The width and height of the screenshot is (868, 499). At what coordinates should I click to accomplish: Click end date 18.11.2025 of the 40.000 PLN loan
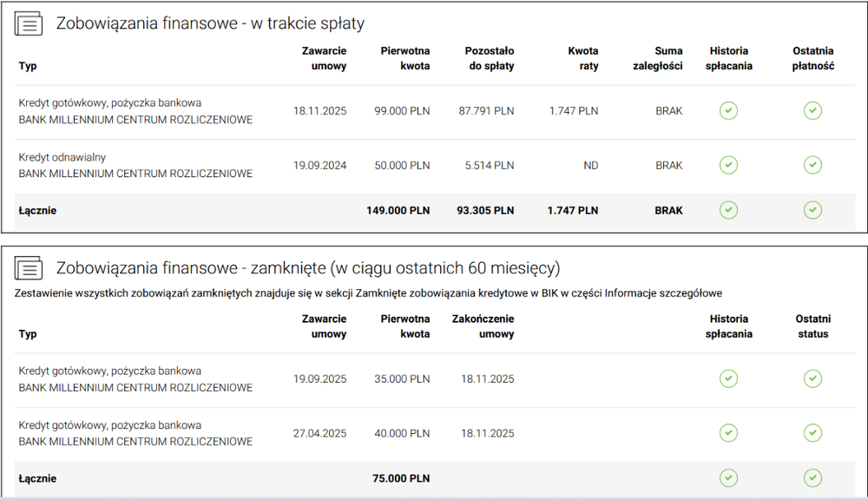[488, 433]
